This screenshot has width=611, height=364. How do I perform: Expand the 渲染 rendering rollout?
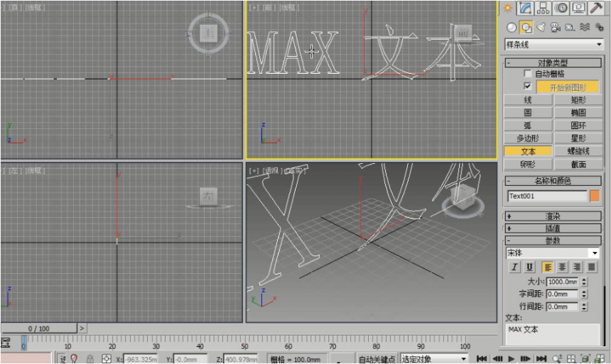coord(553,216)
